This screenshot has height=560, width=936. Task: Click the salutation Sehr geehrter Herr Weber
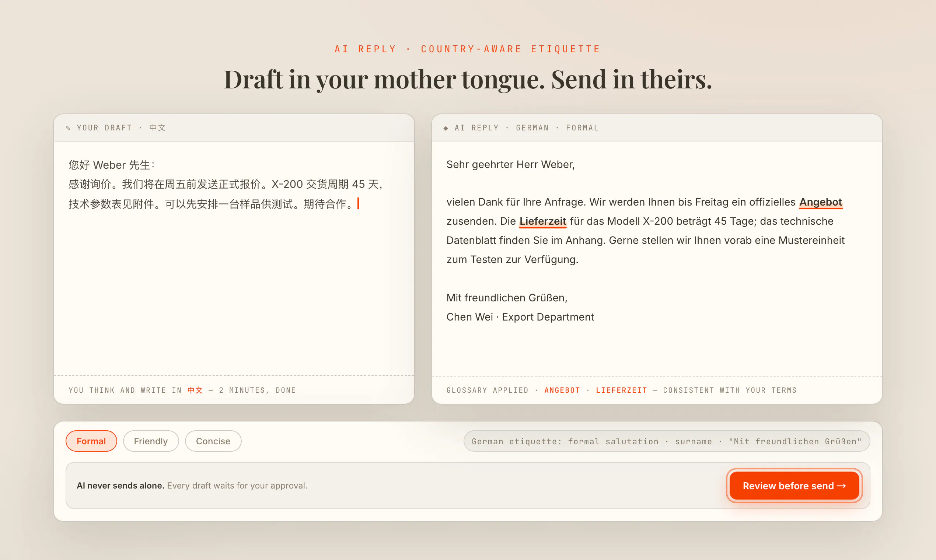pyautogui.click(x=510, y=164)
